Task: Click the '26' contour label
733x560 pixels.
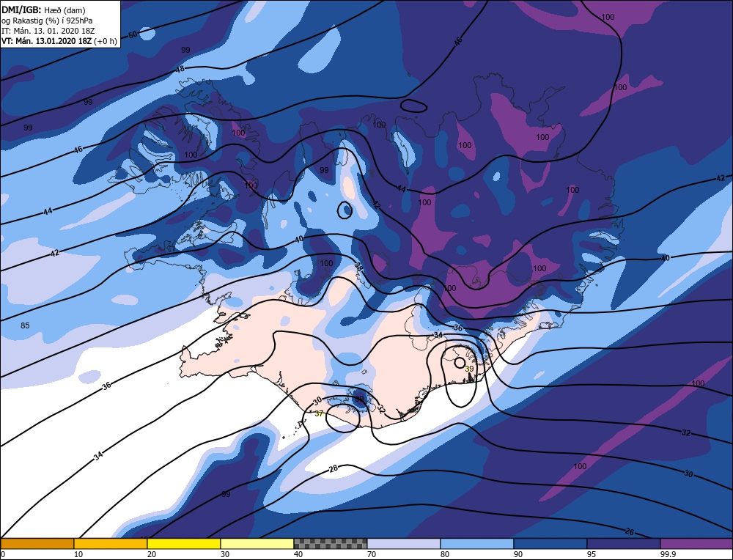Action: (x=630, y=531)
